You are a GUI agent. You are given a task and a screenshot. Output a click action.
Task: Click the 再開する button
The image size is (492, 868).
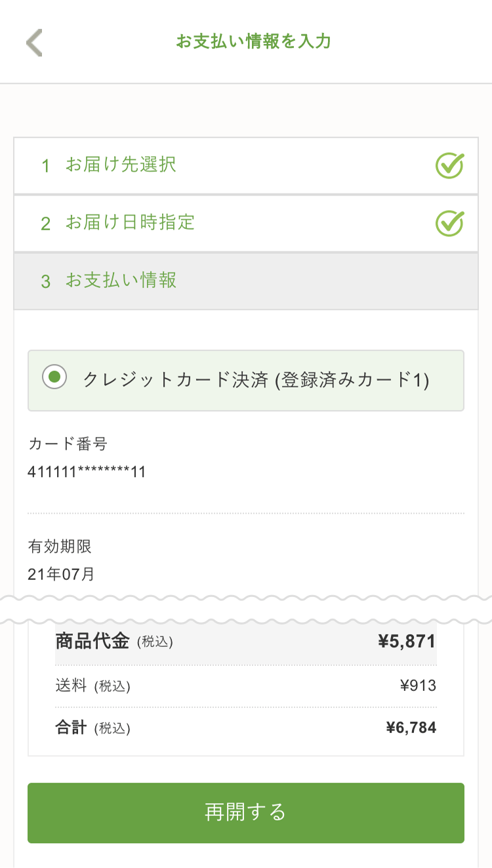[246, 813]
